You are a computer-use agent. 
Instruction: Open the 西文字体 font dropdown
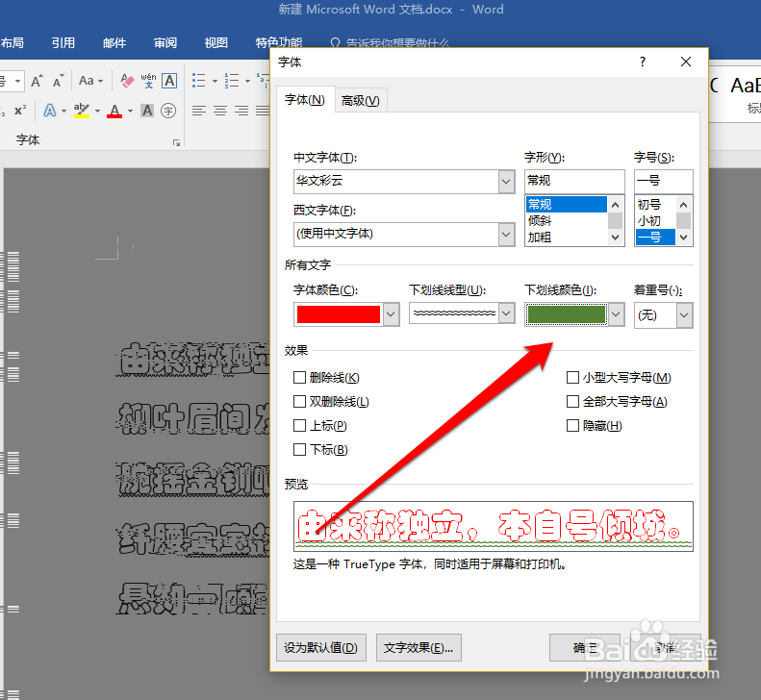point(506,235)
